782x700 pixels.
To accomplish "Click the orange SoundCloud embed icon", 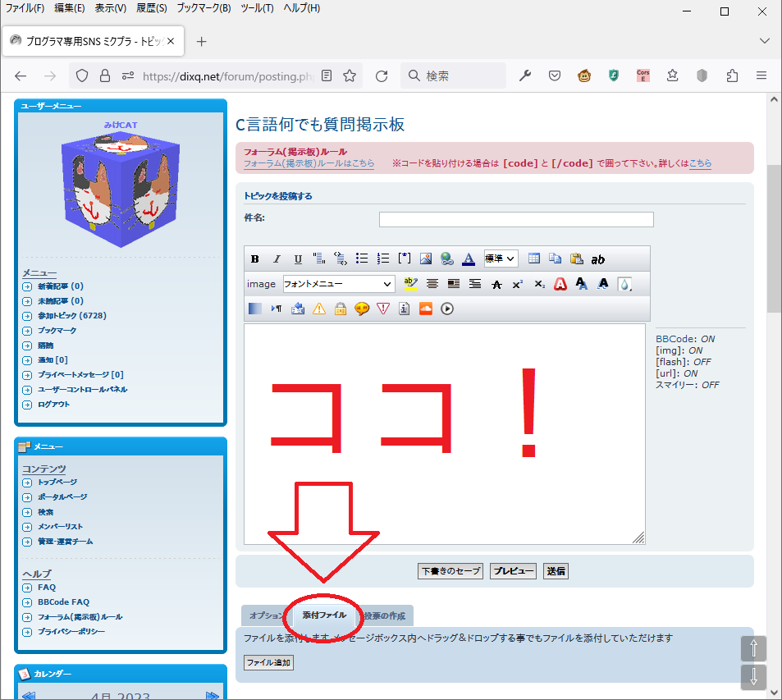I will [425, 309].
